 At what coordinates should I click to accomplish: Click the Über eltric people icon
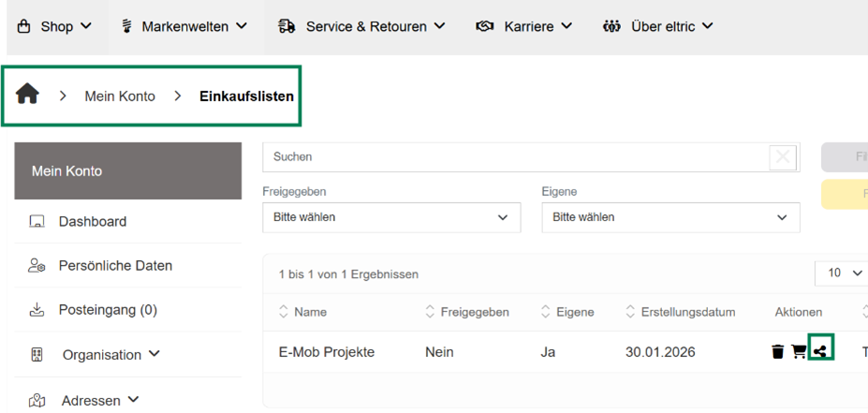click(x=611, y=26)
